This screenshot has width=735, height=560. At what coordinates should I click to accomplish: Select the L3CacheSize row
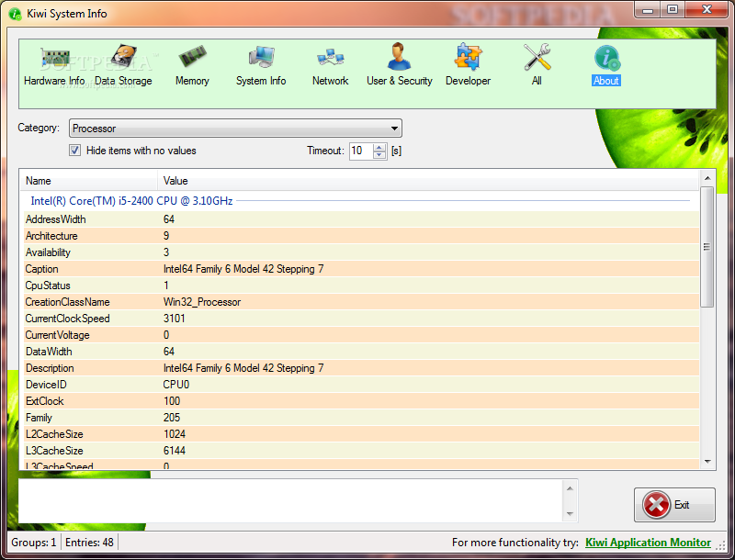[x=361, y=451]
